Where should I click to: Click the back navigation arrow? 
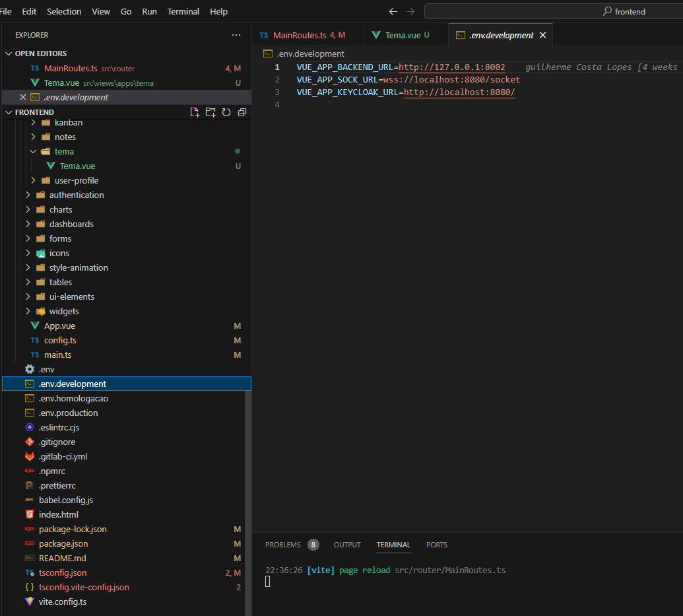coord(393,11)
